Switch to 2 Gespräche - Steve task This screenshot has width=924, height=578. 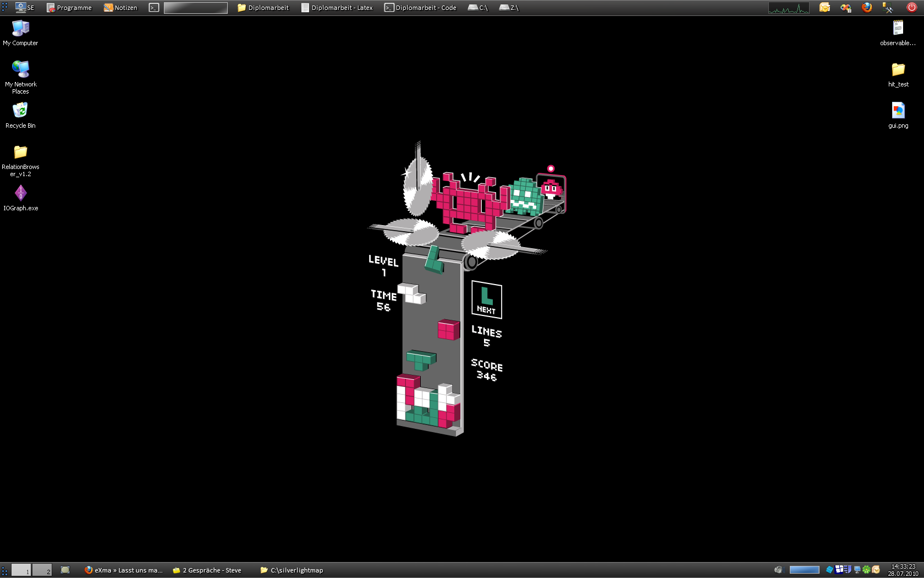[x=207, y=570]
